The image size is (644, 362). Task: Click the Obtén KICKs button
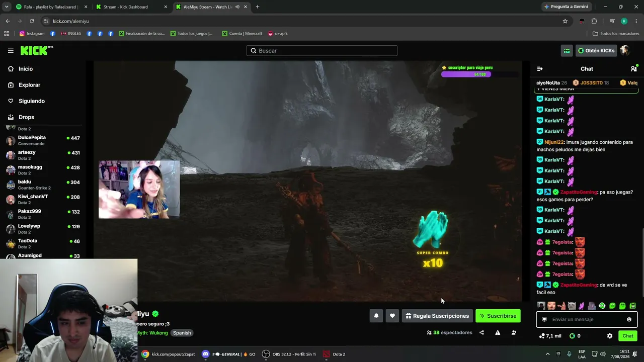click(596, 51)
